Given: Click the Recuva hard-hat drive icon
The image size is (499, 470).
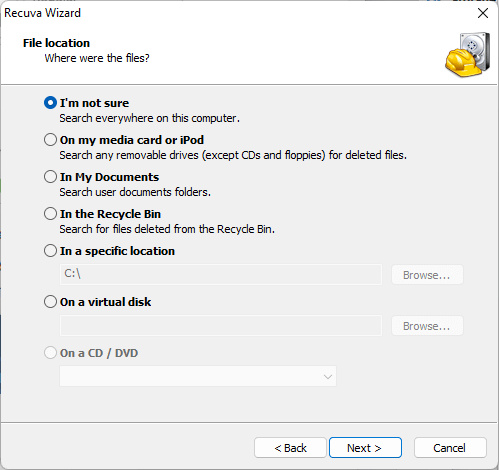Looking at the screenshot, I should [468, 55].
